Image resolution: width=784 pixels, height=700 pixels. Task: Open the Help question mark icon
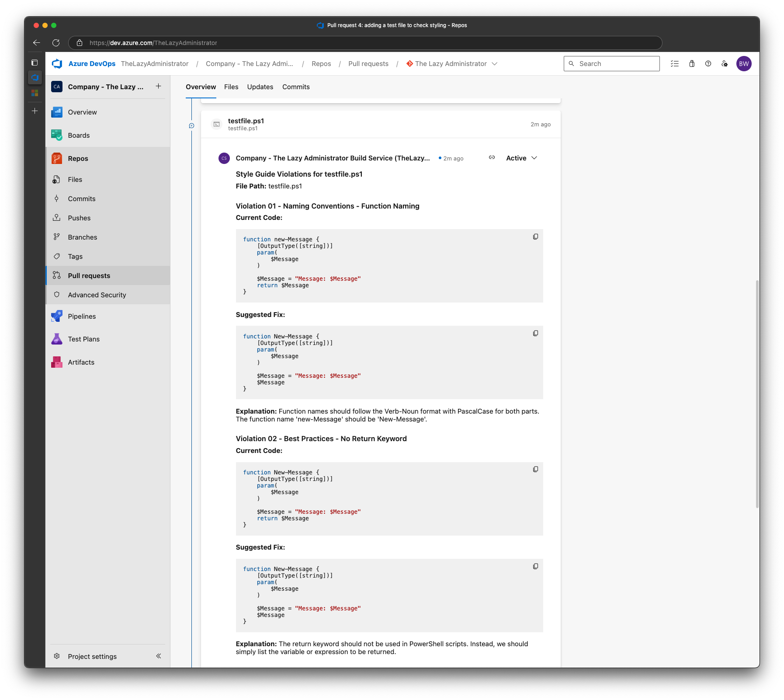click(708, 64)
